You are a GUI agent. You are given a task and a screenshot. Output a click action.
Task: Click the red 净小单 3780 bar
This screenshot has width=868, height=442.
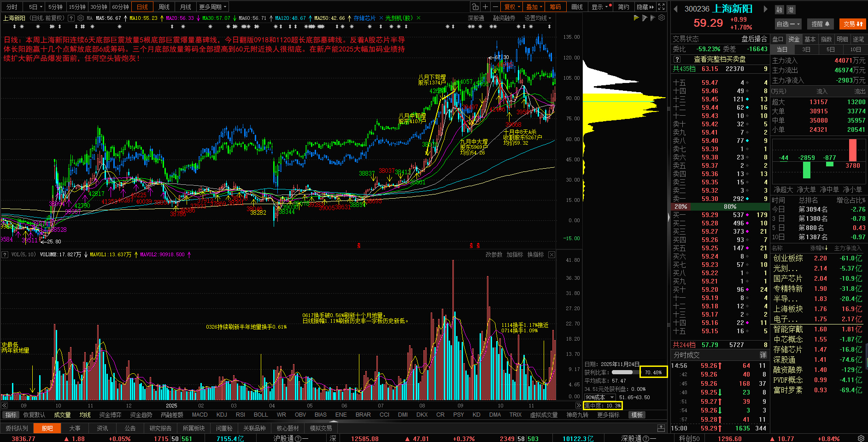(853, 150)
